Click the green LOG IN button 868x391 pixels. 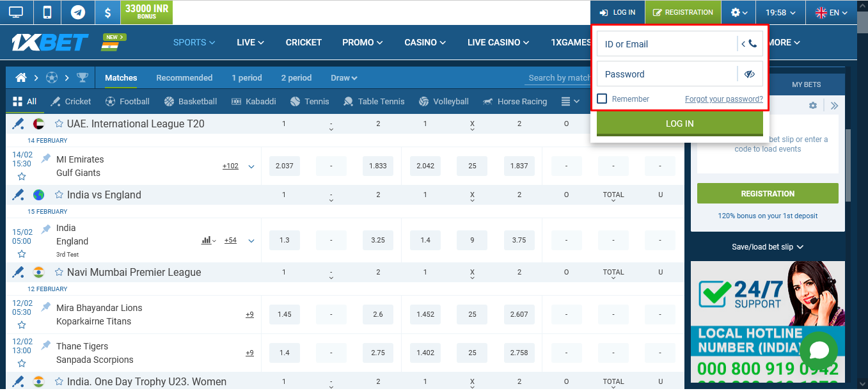coord(679,123)
